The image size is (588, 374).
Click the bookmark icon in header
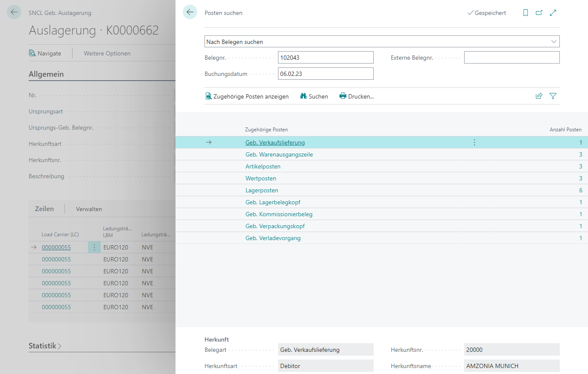tap(525, 13)
